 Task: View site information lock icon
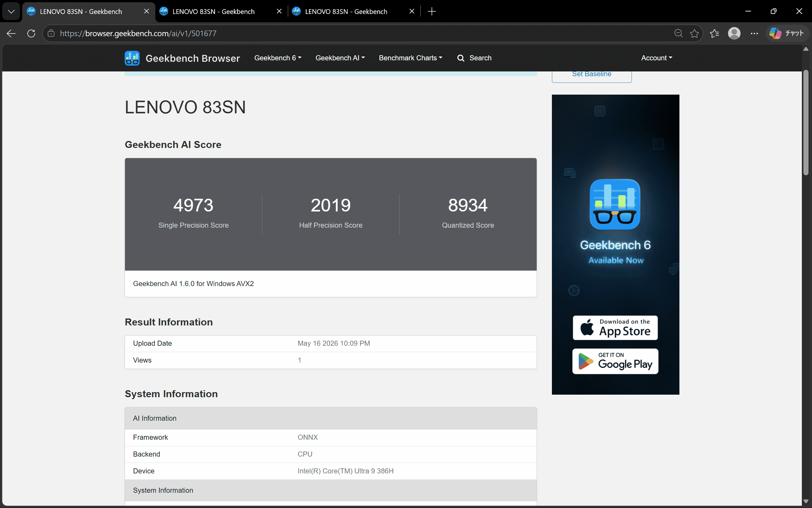click(51, 33)
